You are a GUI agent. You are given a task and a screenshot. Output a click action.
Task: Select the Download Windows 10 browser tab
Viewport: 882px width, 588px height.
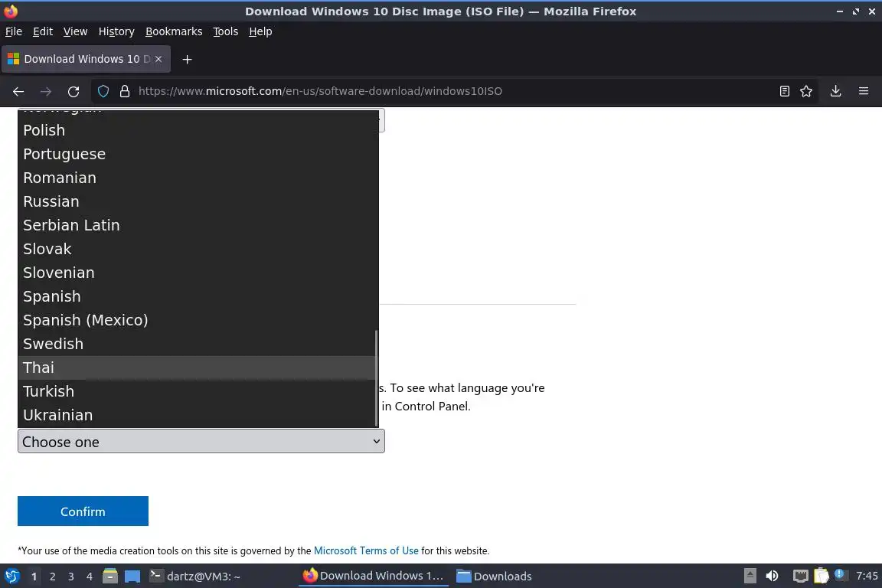86,59
